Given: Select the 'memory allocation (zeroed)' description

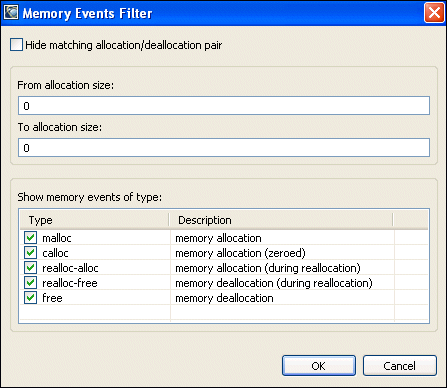Looking at the screenshot, I should (240, 253).
